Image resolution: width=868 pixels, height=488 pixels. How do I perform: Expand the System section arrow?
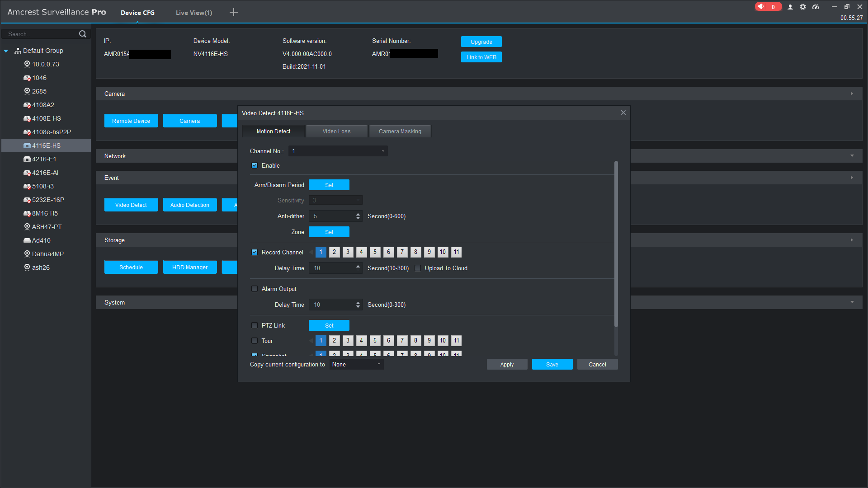(852, 302)
